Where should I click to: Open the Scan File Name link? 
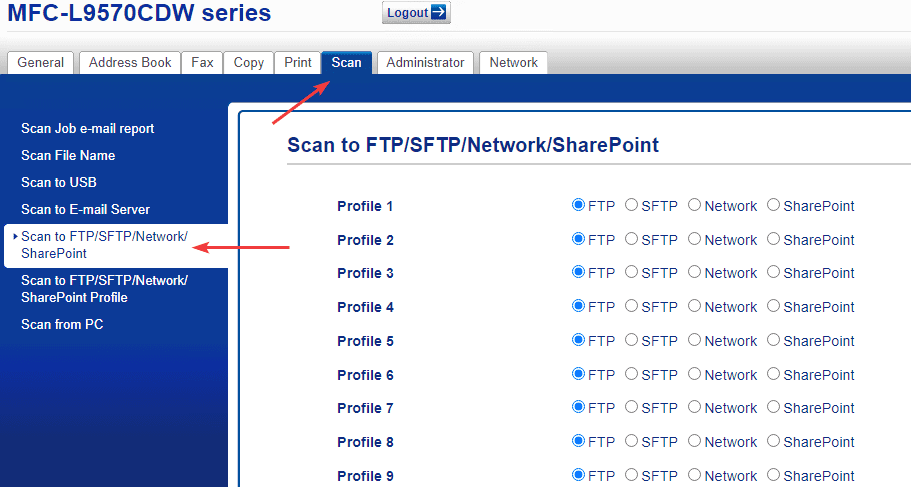[x=68, y=155]
